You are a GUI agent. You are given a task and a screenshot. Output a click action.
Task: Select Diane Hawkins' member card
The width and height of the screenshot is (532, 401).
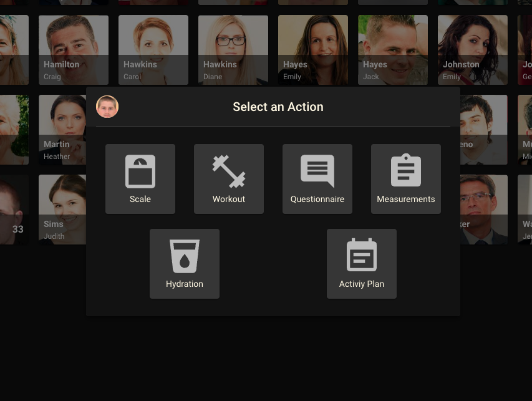tap(233, 50)
